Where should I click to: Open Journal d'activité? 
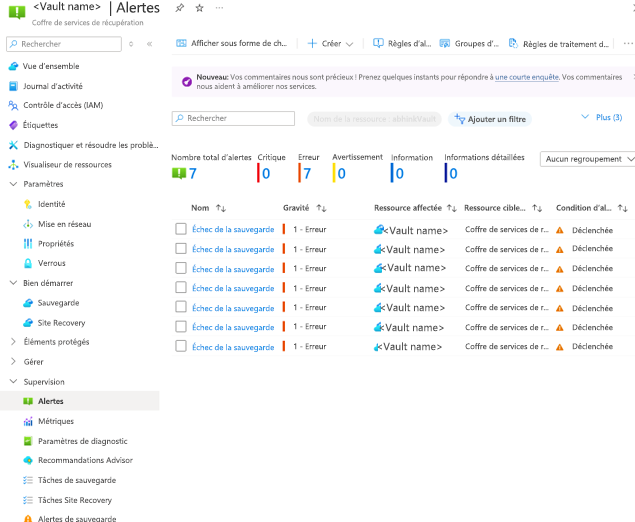coord(52,86)
